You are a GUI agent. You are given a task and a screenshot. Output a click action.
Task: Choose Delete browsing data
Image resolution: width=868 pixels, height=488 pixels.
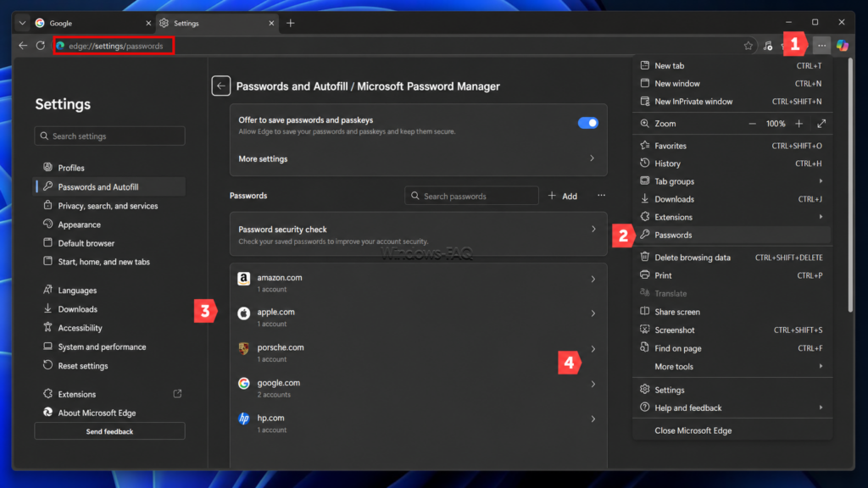pos(732,258)
